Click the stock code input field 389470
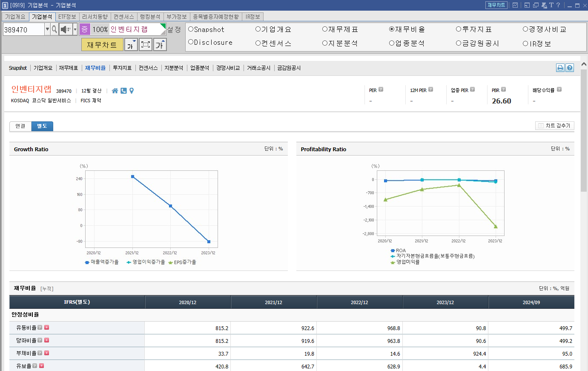588x371 pixels. (23, 29)
